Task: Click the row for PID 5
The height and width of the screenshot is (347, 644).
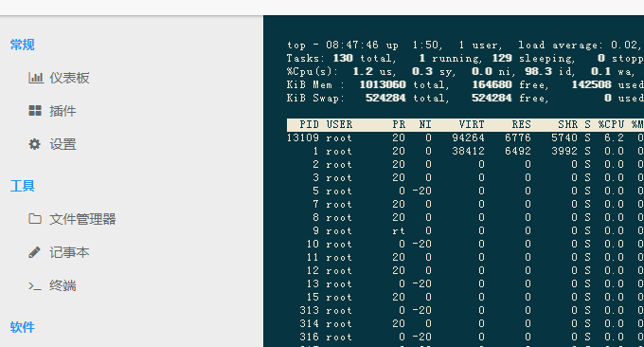Action: tap(465, 191)
